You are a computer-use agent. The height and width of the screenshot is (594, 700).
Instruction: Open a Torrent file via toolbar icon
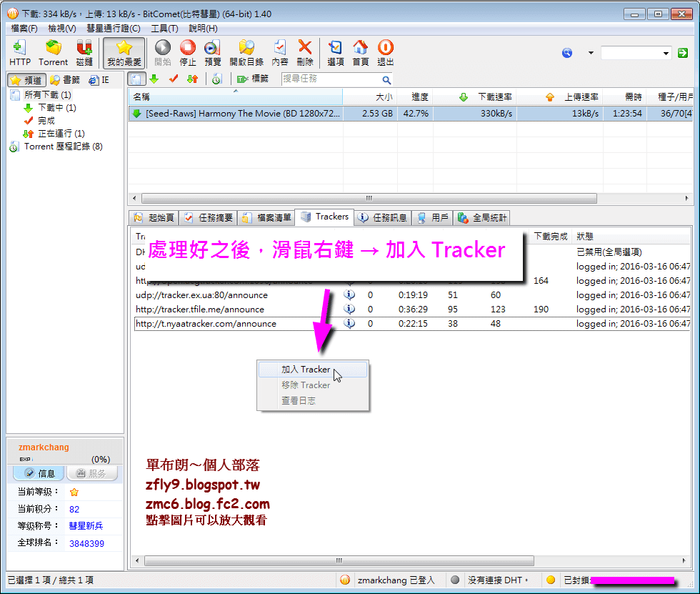click(x=53, y=53)
